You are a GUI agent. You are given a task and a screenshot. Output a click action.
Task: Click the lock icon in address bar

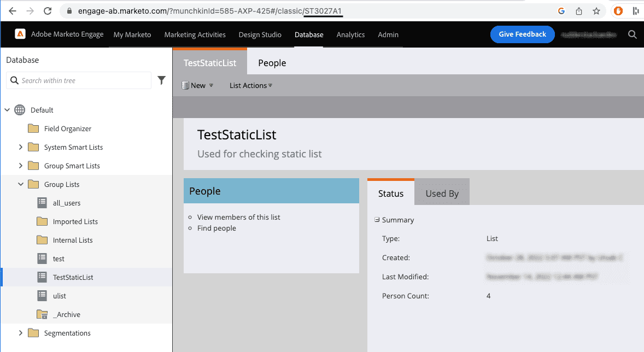tap(69, 11)
